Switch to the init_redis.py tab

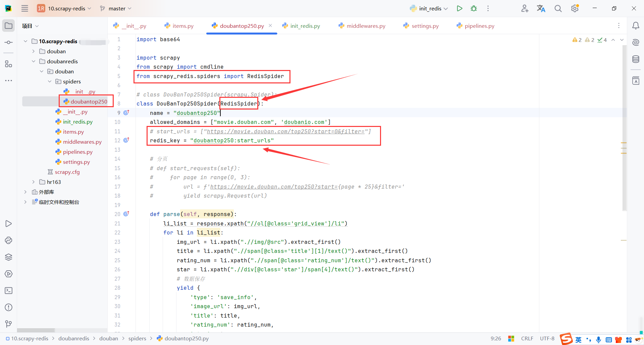(301, 26)
